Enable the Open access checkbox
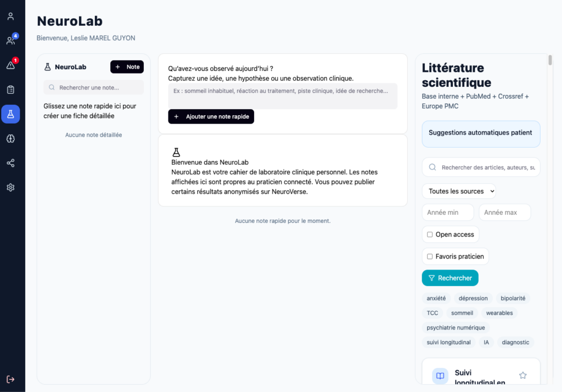This screenshot has width=562, height=392. [429, 234]
